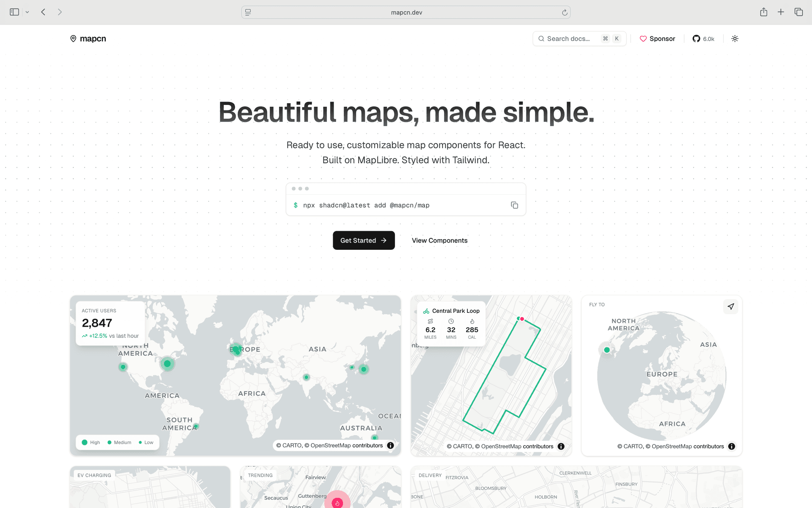The image size is (812, 508).
Task: Open the View Components link
Action: [439, 240]
